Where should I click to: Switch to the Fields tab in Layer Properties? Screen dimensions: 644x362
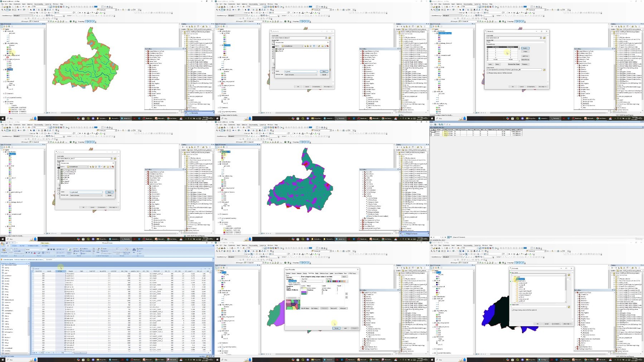click(x=317, y=273)
